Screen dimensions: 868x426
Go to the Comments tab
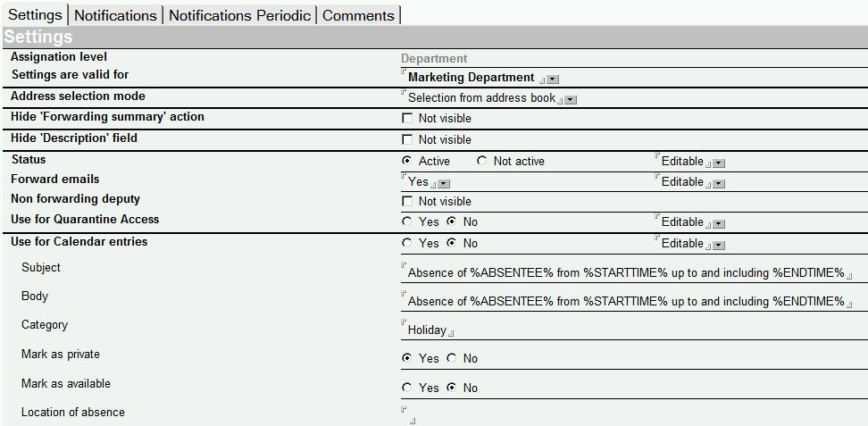pos(358,15)
